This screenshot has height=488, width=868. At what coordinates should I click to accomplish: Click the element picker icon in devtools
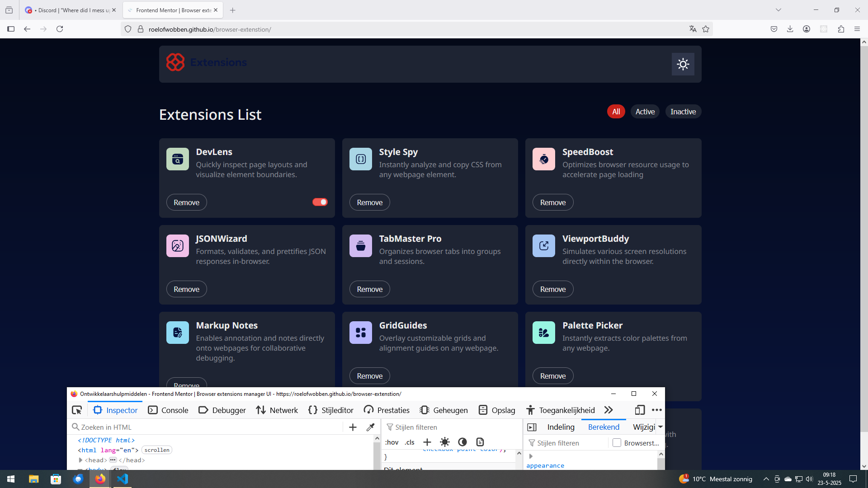coord(77,410)
